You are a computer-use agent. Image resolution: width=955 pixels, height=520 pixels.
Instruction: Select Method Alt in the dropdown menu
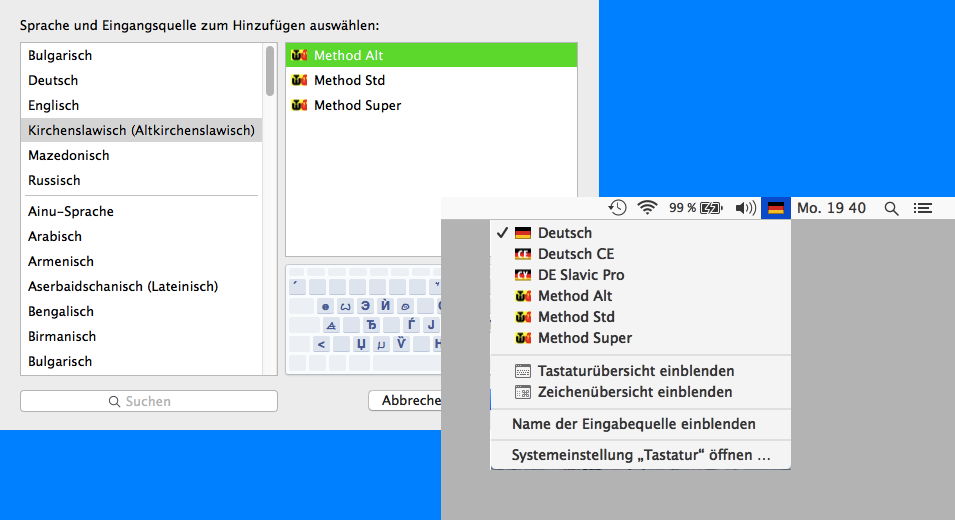[574, 296]
